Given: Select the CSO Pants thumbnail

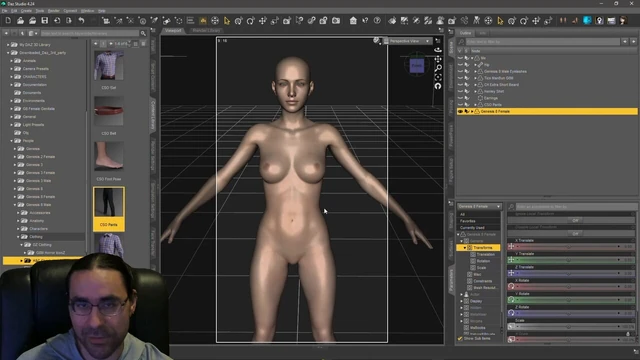Looking at the screenshot, I should [x=109, y=209].
